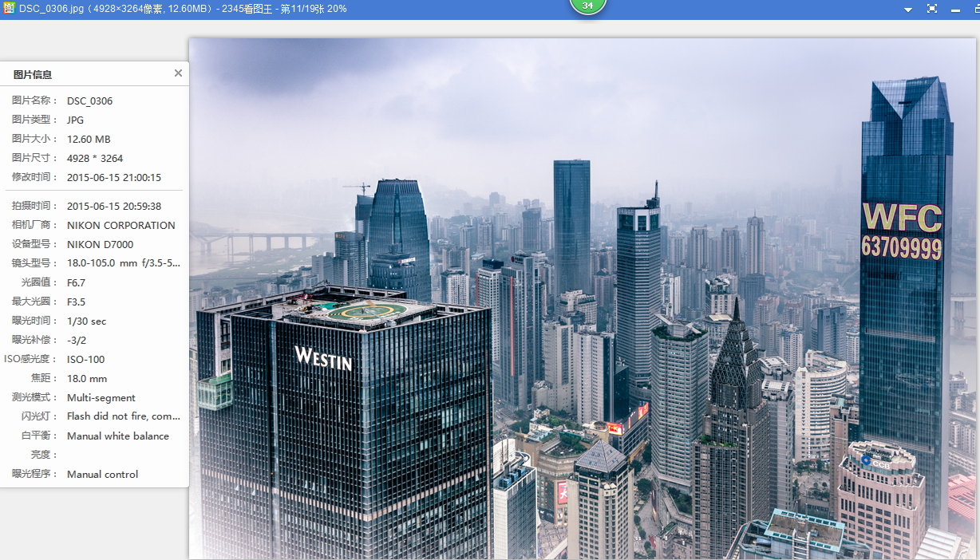Select the F3.5 max aperture value
Viewport: 980px width, 560px height.
coord(76,302)
